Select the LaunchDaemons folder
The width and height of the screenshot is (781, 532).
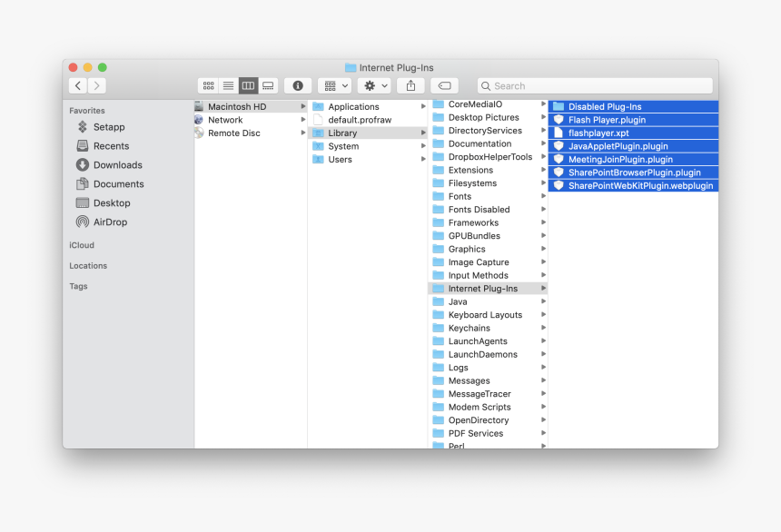coord(489,354)
